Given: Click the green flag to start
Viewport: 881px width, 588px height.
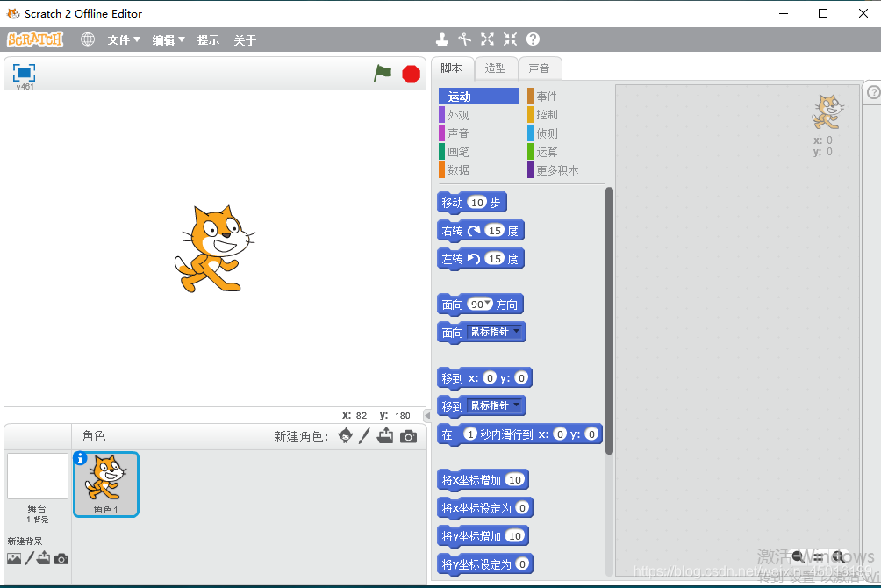Looking at the screenshot, I should 383,73.
